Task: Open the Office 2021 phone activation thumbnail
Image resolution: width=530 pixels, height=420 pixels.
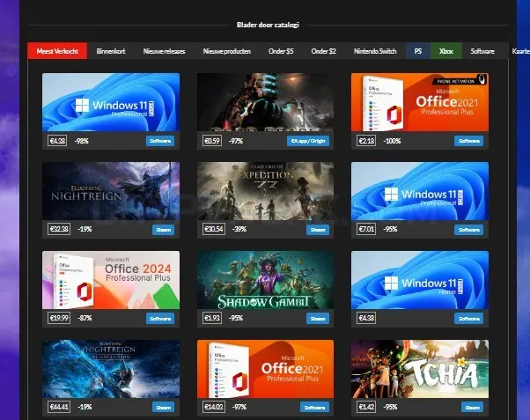Action: (x=420, y=102)
